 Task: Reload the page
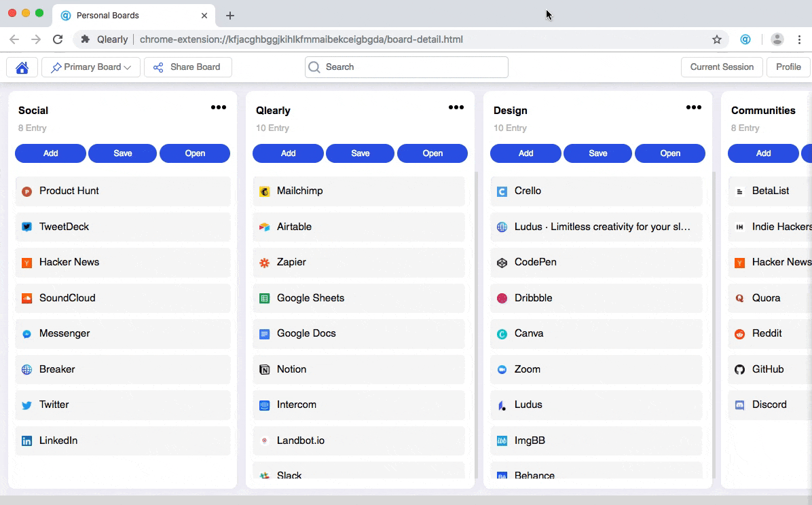[x=58, y=39]
